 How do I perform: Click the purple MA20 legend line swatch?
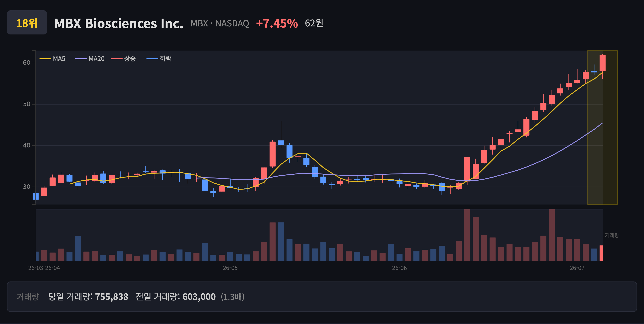click(x=81, y=59)
